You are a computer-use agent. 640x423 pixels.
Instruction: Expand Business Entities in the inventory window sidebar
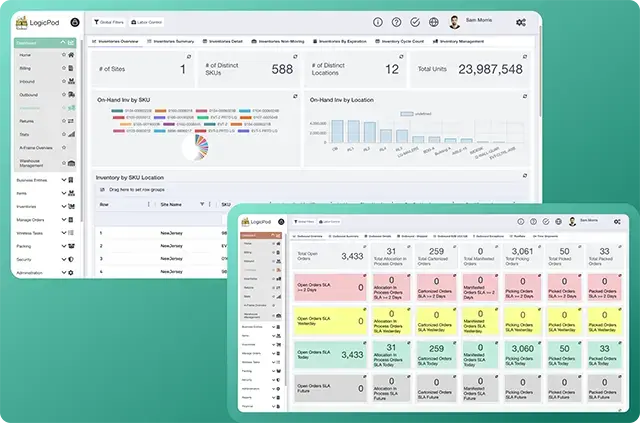click(x=64, y=180)
